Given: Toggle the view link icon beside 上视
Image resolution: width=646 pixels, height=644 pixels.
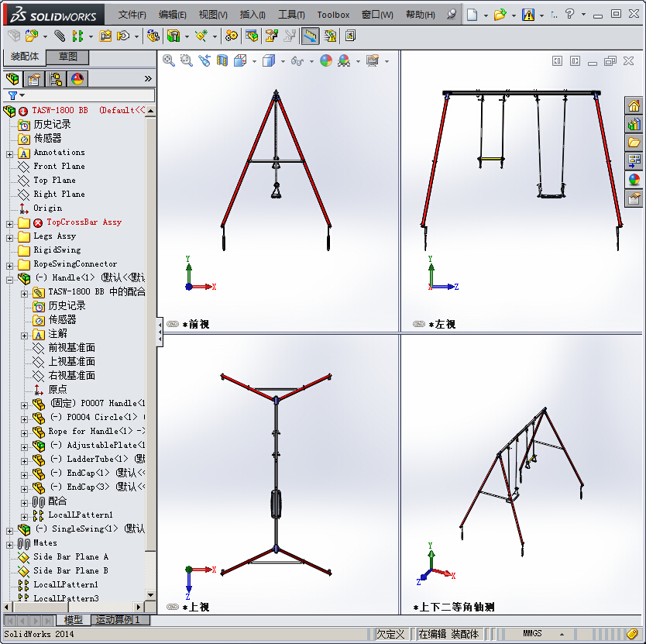Looking at the screenshot, I should (x=173, y=607).
